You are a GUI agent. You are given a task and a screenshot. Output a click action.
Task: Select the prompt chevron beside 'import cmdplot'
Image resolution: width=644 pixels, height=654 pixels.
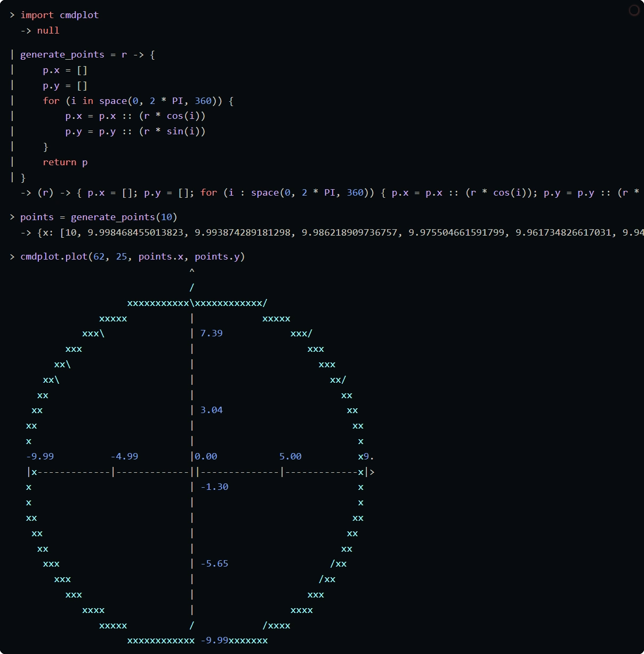coord(12,15)
